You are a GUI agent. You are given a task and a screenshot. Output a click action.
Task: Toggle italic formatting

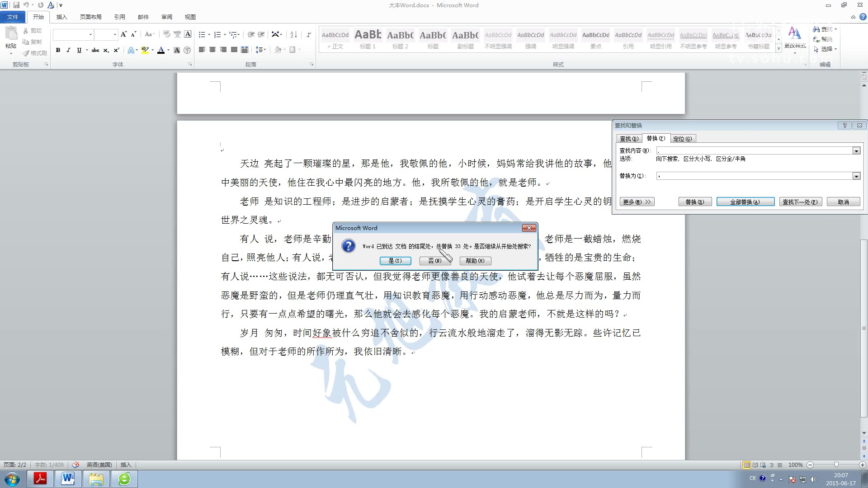(x=68, y=50)
